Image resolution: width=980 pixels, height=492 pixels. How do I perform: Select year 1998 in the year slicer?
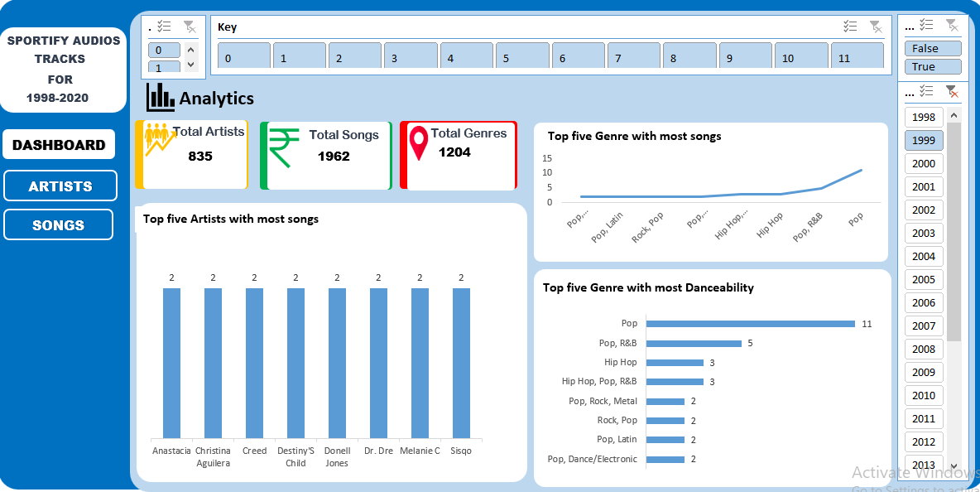tap(923, 117)
